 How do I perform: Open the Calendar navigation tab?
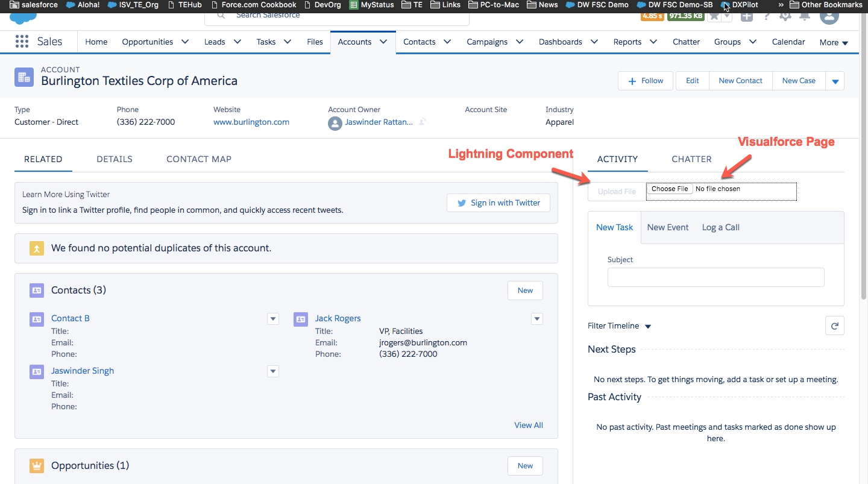pyautogui.click(x=788, y=42)
